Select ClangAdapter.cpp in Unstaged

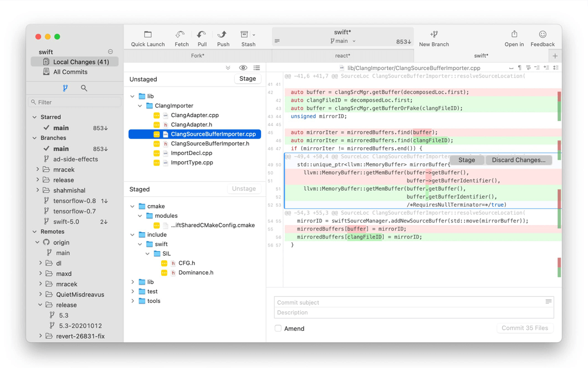[195, 115]
